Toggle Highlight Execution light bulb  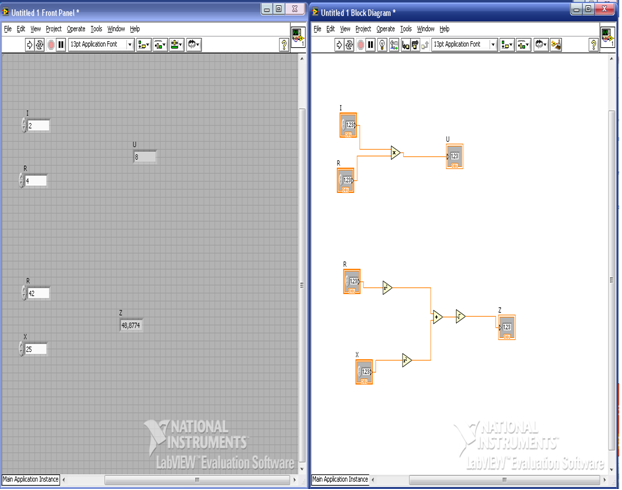[382, 45]
